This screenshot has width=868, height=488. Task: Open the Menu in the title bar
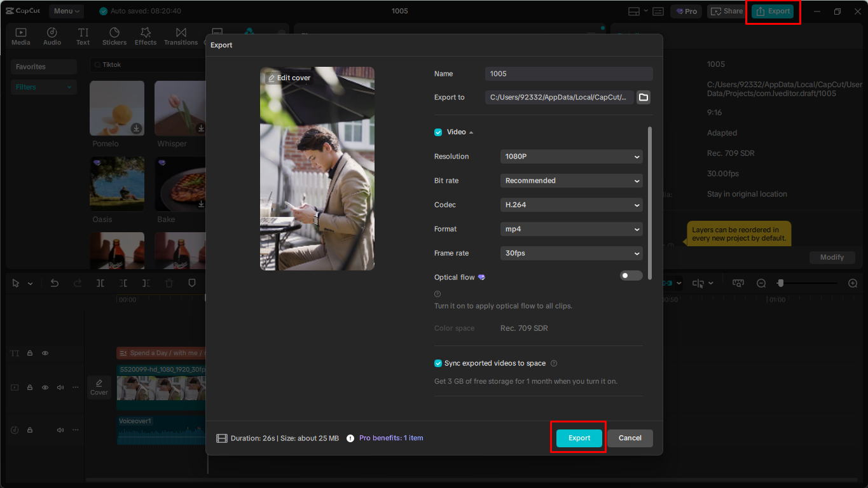[65, 10]
